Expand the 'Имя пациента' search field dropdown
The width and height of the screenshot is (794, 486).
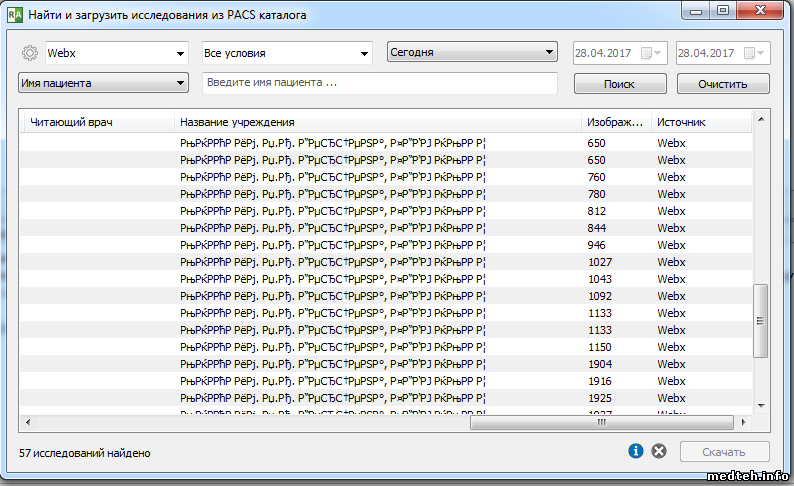(104, 83)
